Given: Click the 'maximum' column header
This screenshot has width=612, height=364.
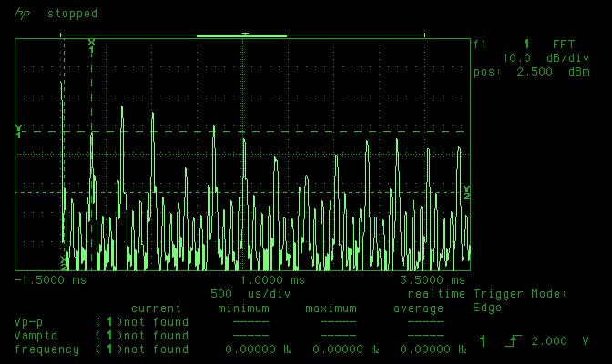Looking at the screenshot, I should [331, 308].
